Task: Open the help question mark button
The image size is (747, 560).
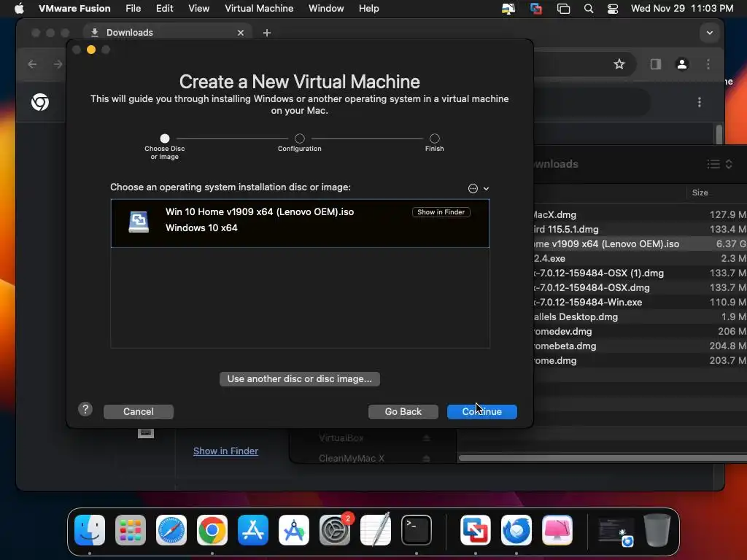Action: click(x=85, y=409)
